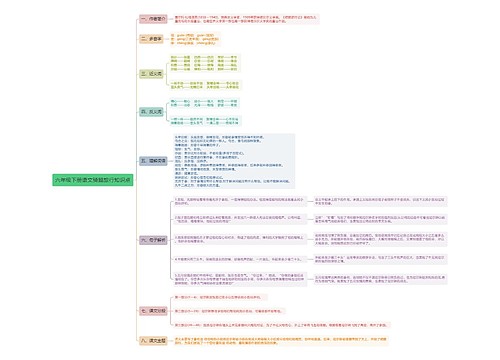Select the two-character synonym pairs node of 近义词
Image resolution: width=500 pixels, height=360 pixels.
click(x=205, y=63)
